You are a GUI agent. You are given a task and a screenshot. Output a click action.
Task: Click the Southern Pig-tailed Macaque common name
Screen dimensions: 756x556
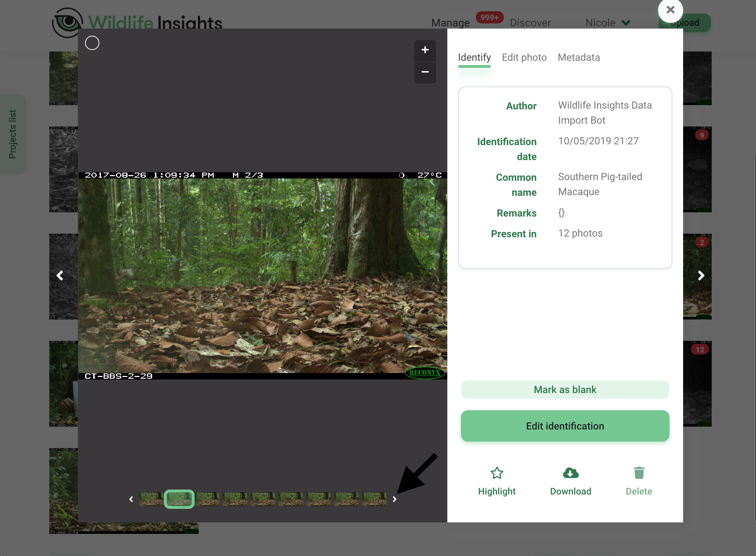click(600, 184)
